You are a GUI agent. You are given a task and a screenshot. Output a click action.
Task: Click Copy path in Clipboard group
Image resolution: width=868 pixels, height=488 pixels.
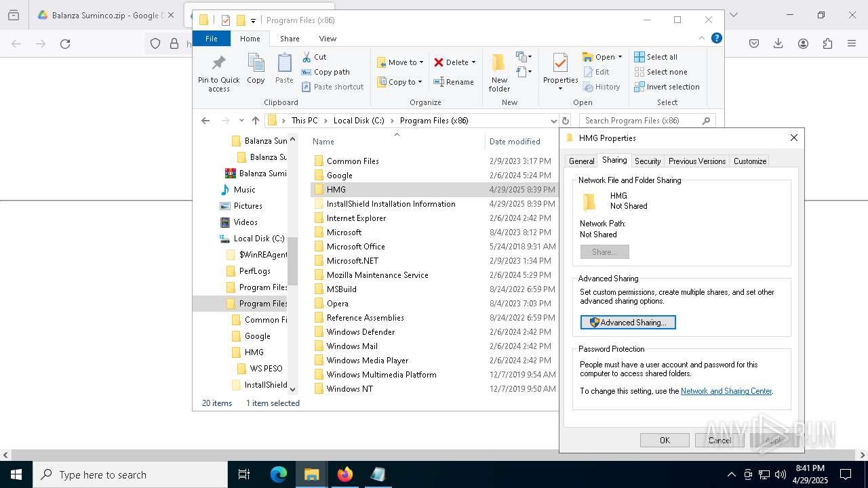[x=325, y=72]
